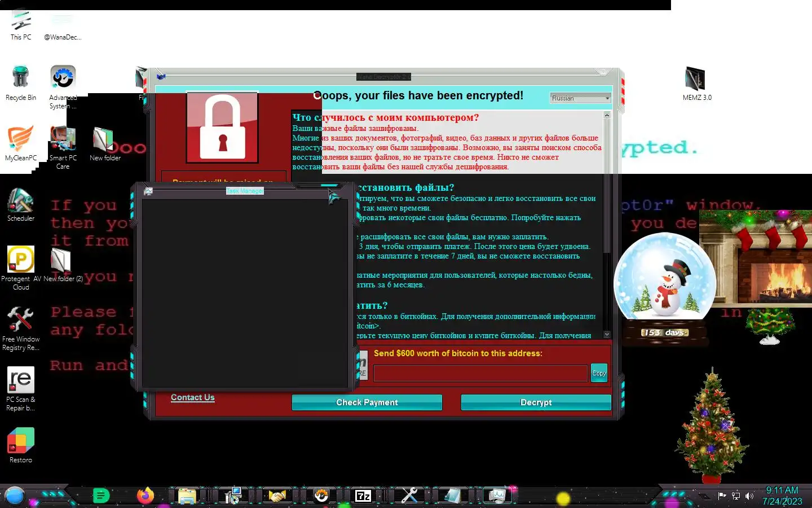Click the Wana Decryptor title bar icon
The width and height of the screenshot is (812, 508).
[161, 77]
